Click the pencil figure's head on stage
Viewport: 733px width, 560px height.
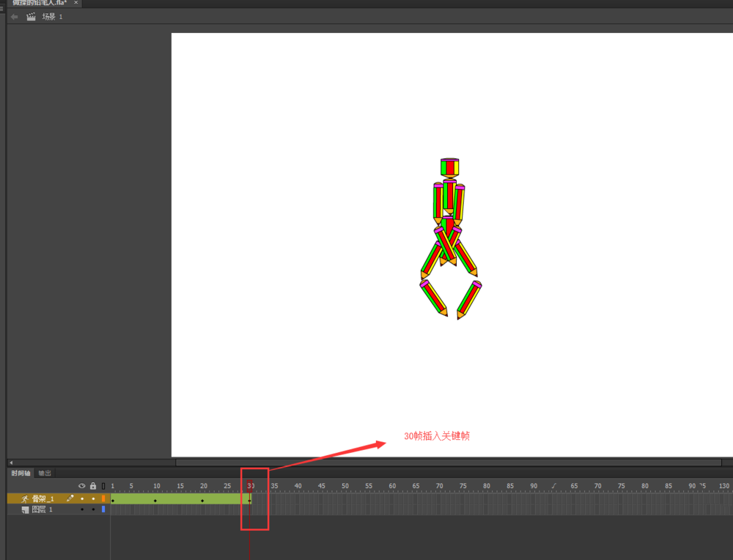point(450,167)
